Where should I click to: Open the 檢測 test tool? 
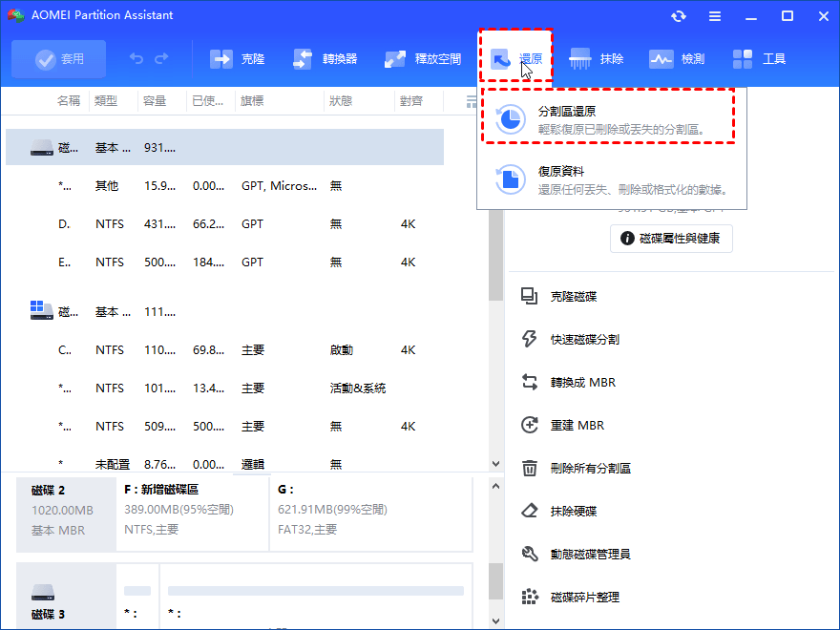point(677,59)
